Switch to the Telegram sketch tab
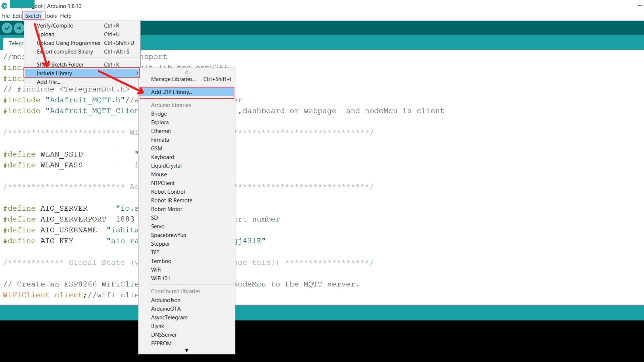This screenshot has height=362, width=644. click(16, 43)
